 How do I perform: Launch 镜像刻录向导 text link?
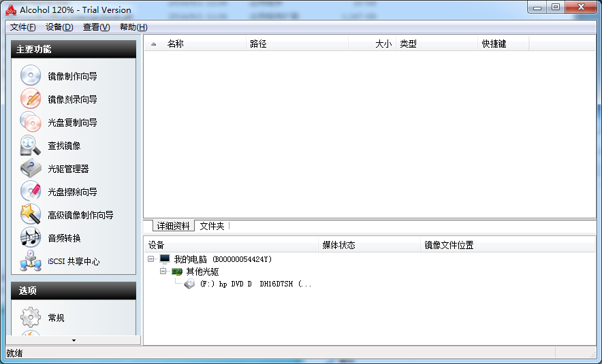(72, 99)
